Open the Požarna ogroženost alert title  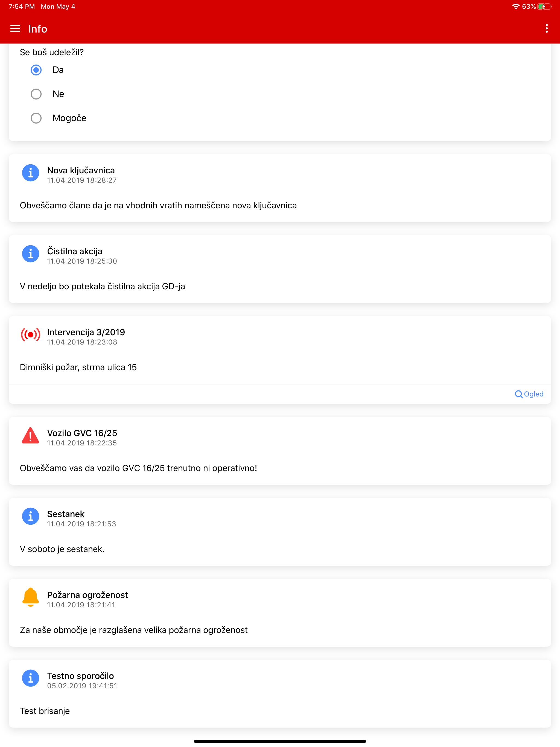tap(87, 595)
